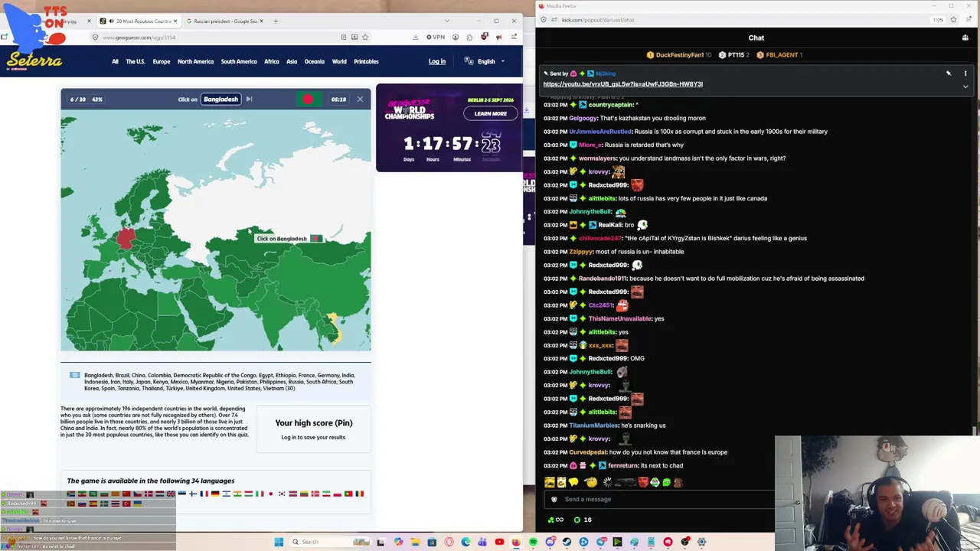Click the Seterra address bar URL
The height and width of the screenshot is (551, 980).
pos(139,37)
